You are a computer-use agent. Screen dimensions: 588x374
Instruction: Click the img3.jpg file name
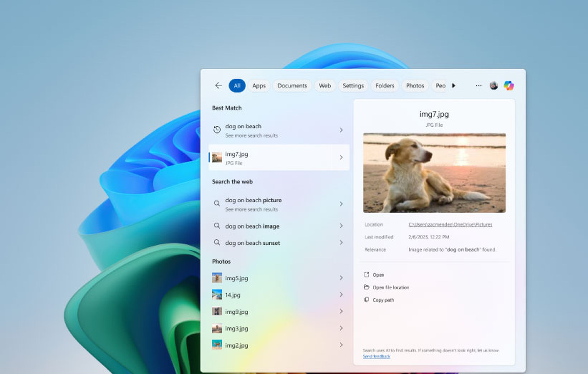pyautogui.click(x=236, y=329)
